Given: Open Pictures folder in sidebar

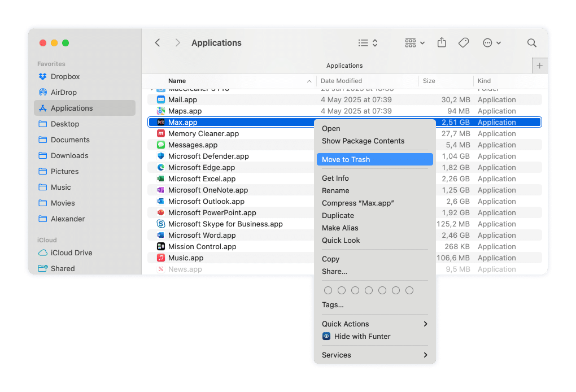Looking at the screenshot, I should click(85, 171).
